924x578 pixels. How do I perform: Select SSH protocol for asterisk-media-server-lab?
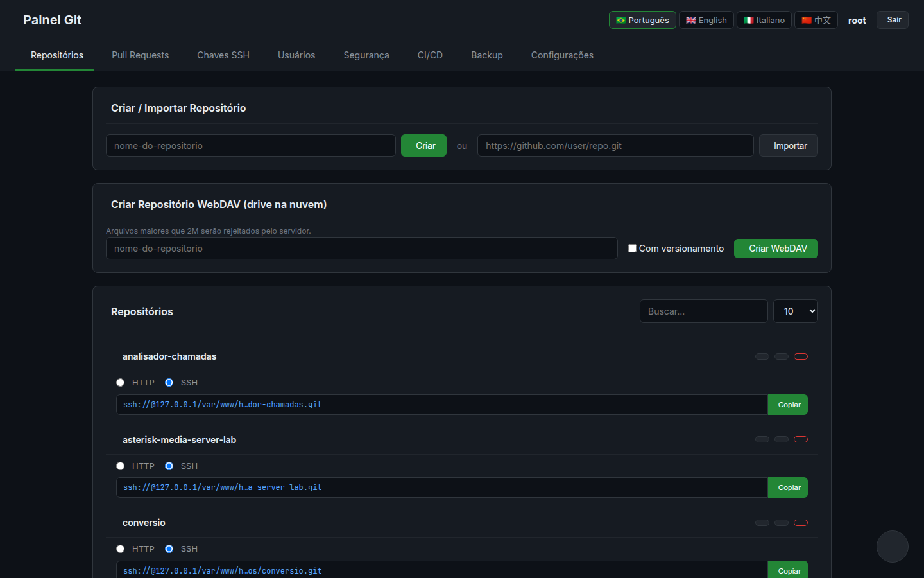point(169,466)
